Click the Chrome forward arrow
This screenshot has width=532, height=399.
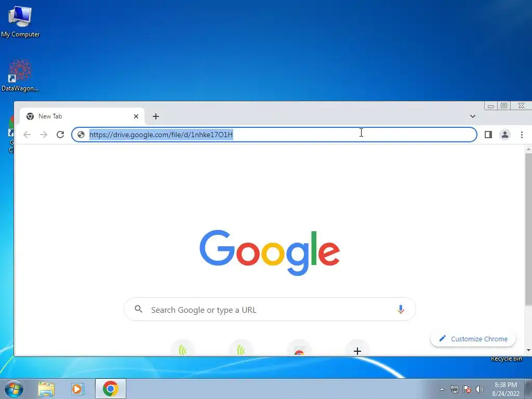pos(44,135)
